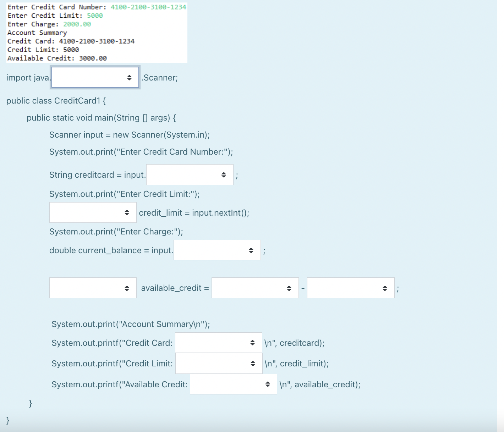The height and width of the screenshot is (432, 504).
Task: Click 'credit_limit = input.nextInt();' text
Action: tap(194, 213)
